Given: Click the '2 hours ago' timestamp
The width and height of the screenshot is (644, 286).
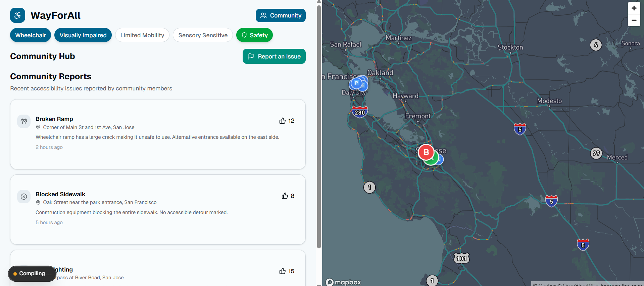Looking at the screenshot, I should (49, 147).
